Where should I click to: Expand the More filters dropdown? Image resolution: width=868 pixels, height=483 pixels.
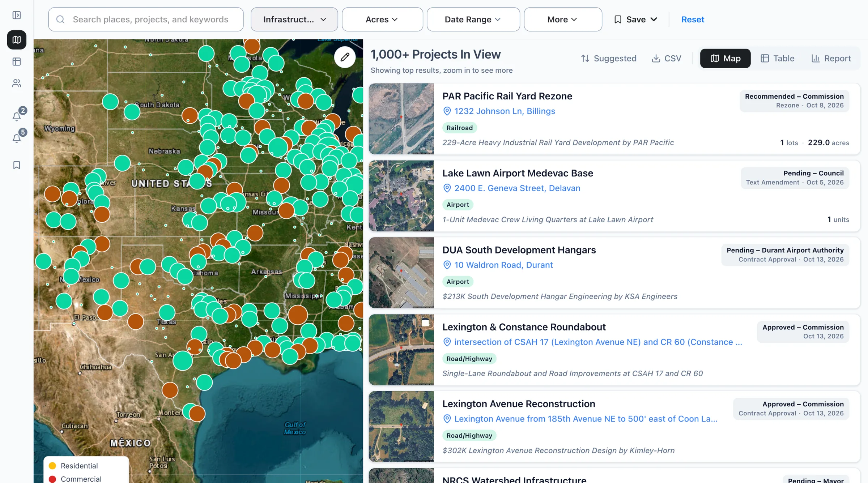(563, 20)
